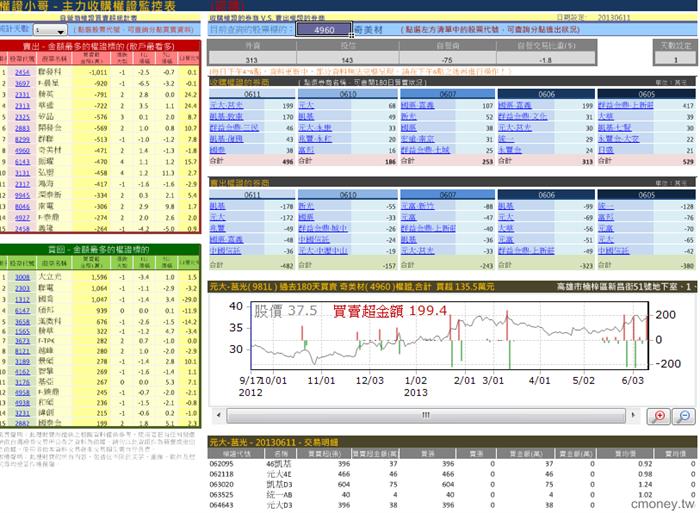Click first broker link under buy-side 0611, value 199

[x=226, y=105]
